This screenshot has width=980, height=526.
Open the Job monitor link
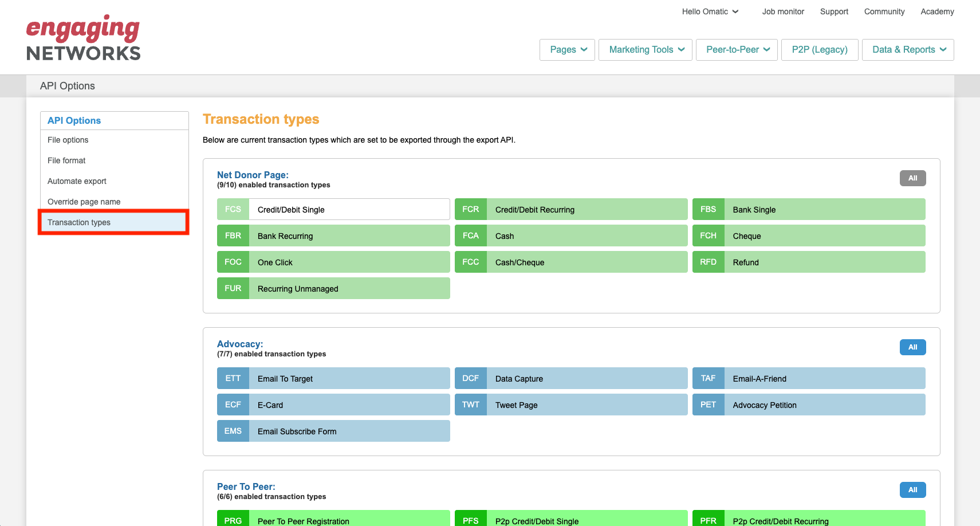pyautogui.click(x=783, y=11)
